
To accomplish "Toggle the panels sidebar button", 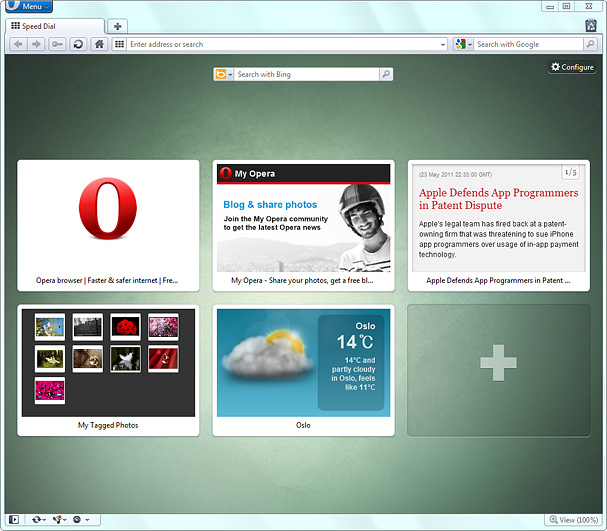I will 14,520.
